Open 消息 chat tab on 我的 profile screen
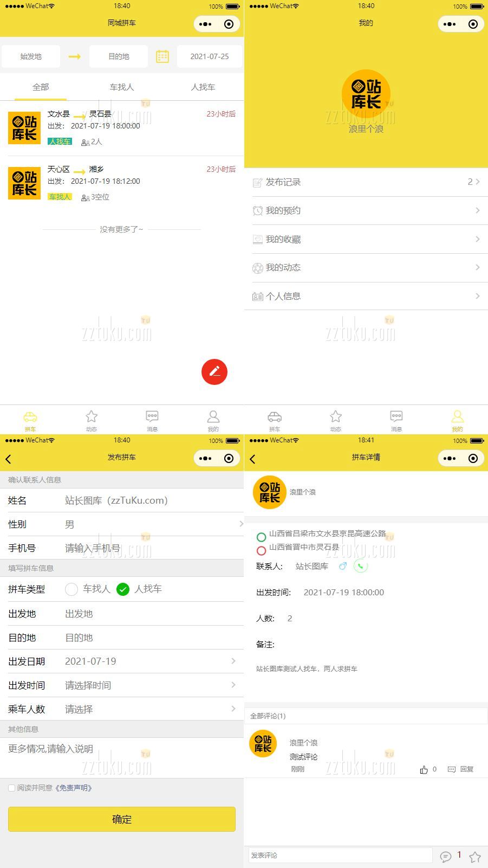Image resolution: width=488 pixels, height=868 pixels. coord(396,421)
